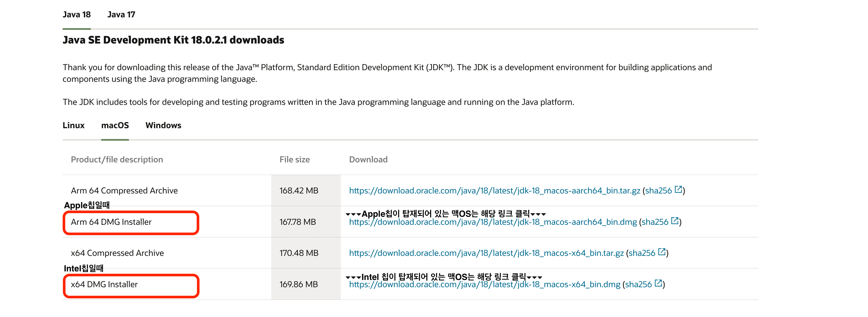Click the Download column header

point(368,160)
